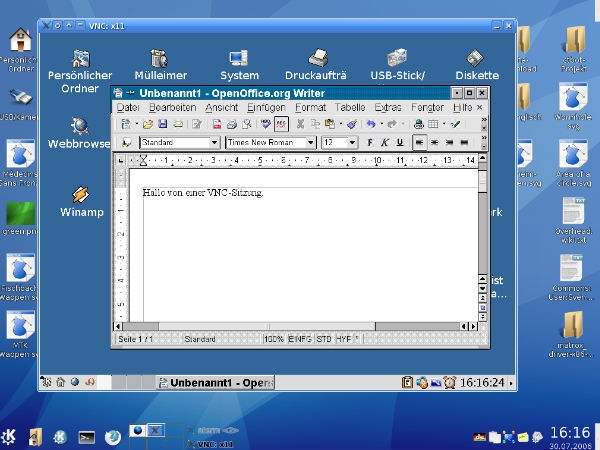The image size is (600, 450).
Task: Toggle Bold (F) formatting
Action: (370, 143)
